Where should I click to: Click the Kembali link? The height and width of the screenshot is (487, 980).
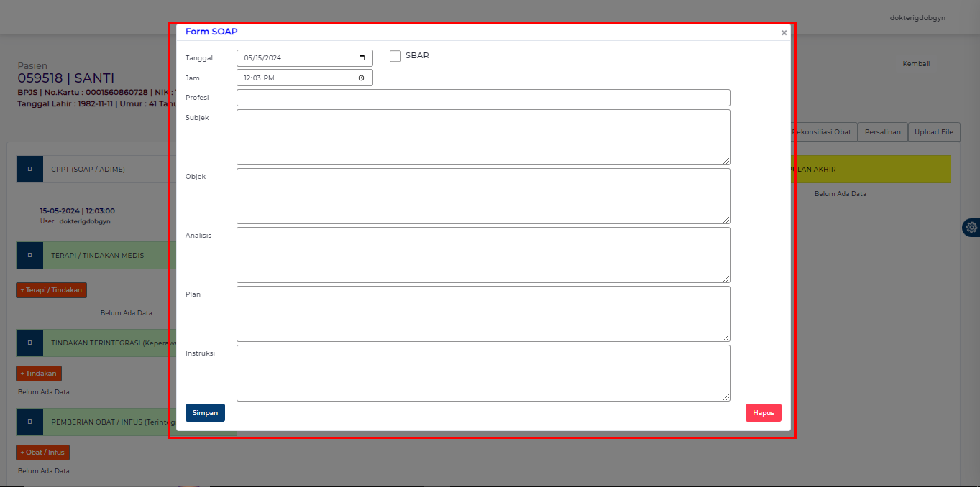(x=916, y=63)
